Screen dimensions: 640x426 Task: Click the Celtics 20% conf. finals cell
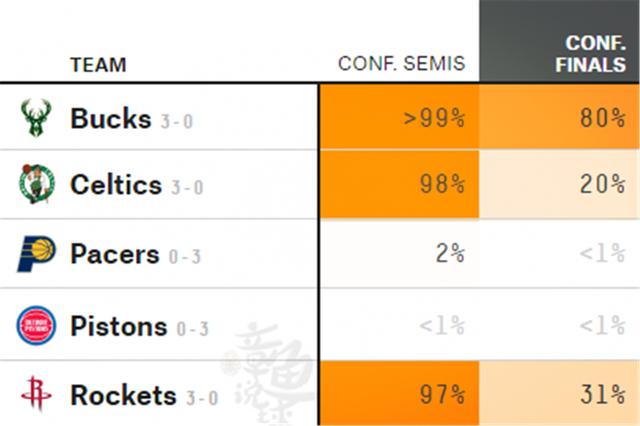(x=559, y=184)
